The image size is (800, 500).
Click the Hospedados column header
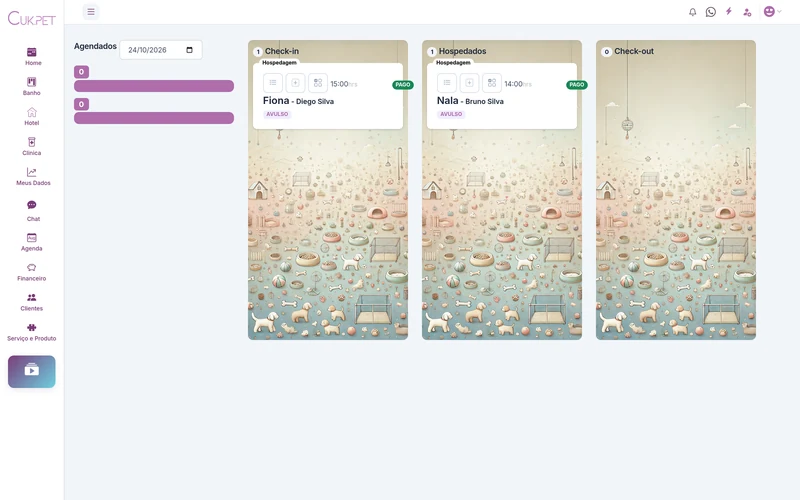(x=462, y=51)
